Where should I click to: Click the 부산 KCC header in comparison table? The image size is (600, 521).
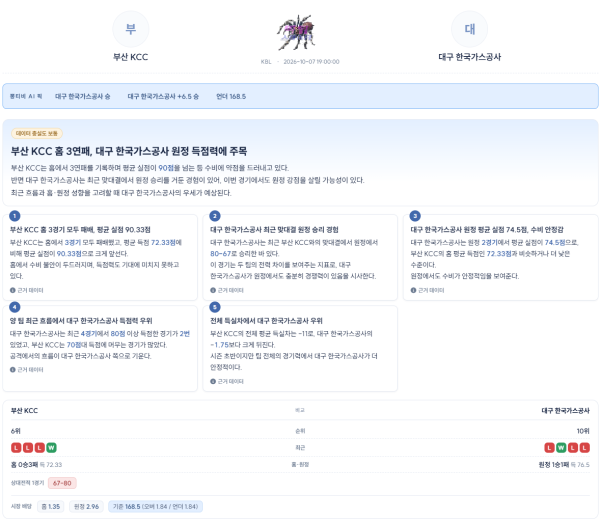pos(24,411)
